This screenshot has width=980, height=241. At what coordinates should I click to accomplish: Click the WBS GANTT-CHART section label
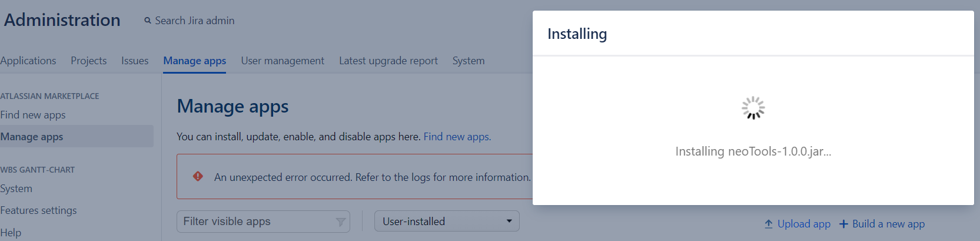(37, 170)
